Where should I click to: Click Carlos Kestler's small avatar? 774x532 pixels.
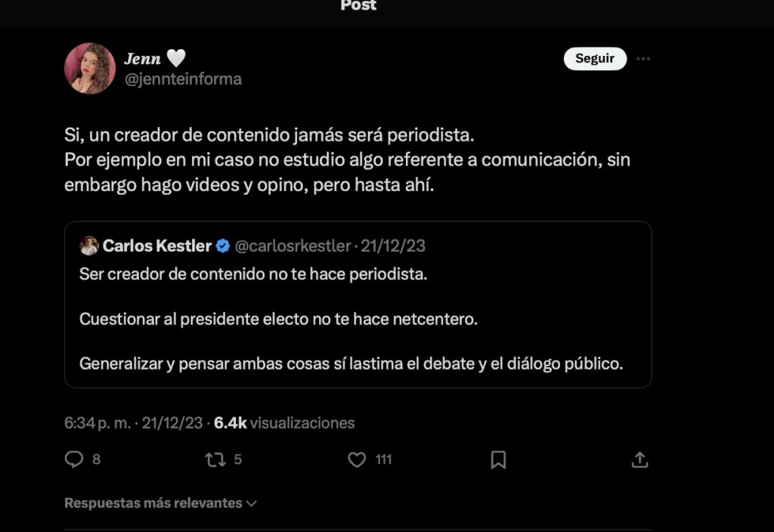(x=89, y=246)
